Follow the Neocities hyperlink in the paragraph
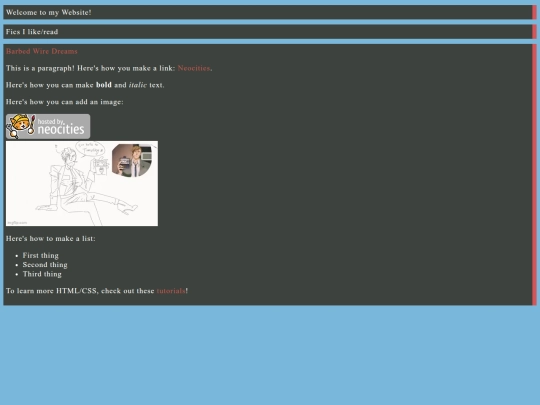The width and height of the screenshot is (540, 405). click(x=194, y=68)
